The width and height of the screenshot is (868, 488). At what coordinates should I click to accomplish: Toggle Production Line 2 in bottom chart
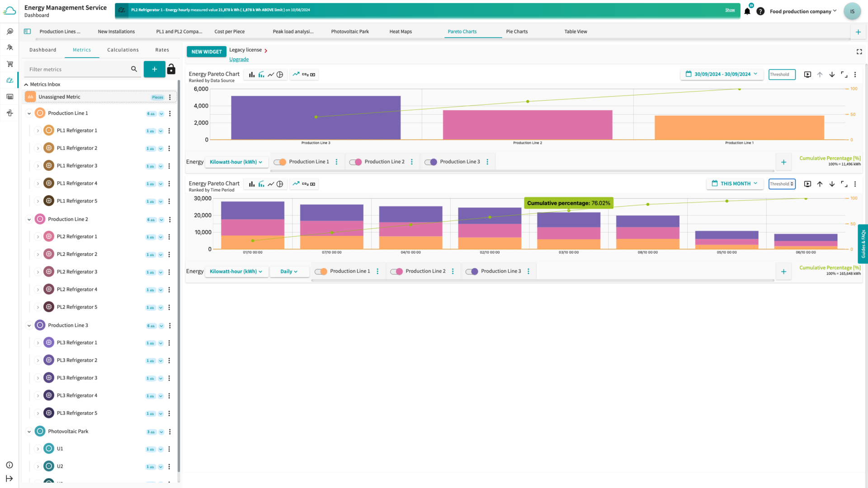(396, 272)
